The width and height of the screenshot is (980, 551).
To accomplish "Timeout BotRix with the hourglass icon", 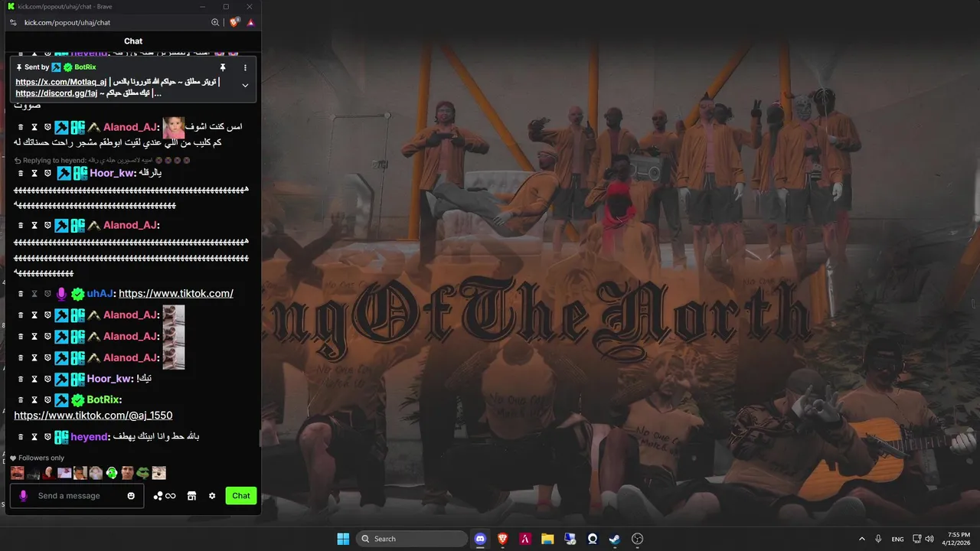I will pyautogui.click(x=34, y=399).
